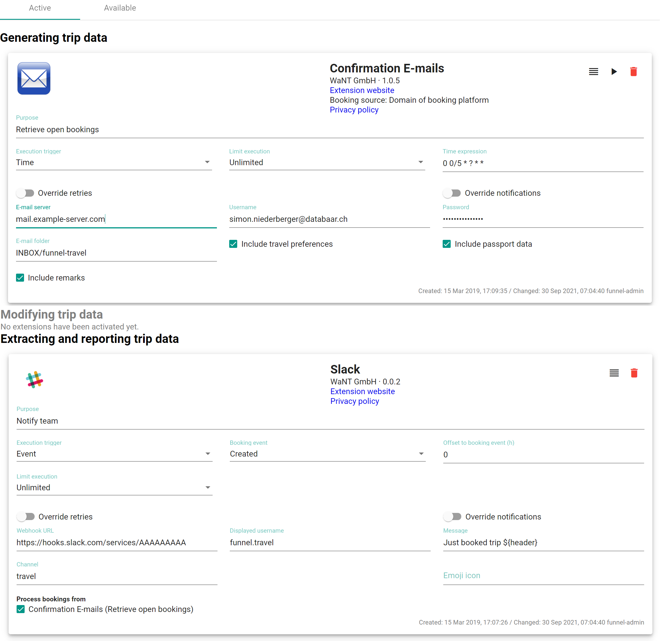Click the Password field
This screenshot has width=661, height=644.
coord(544,220)
